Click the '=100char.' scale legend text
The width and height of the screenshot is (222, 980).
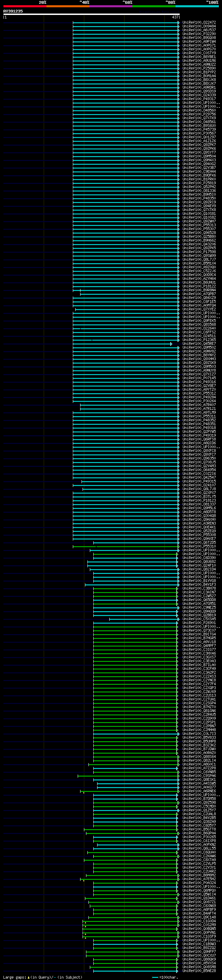(x=169, y=977)
